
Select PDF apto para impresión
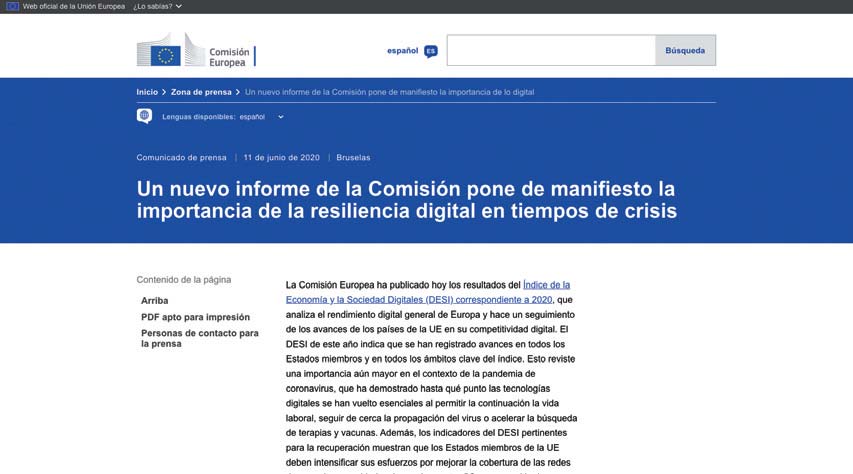click(195, 317)
